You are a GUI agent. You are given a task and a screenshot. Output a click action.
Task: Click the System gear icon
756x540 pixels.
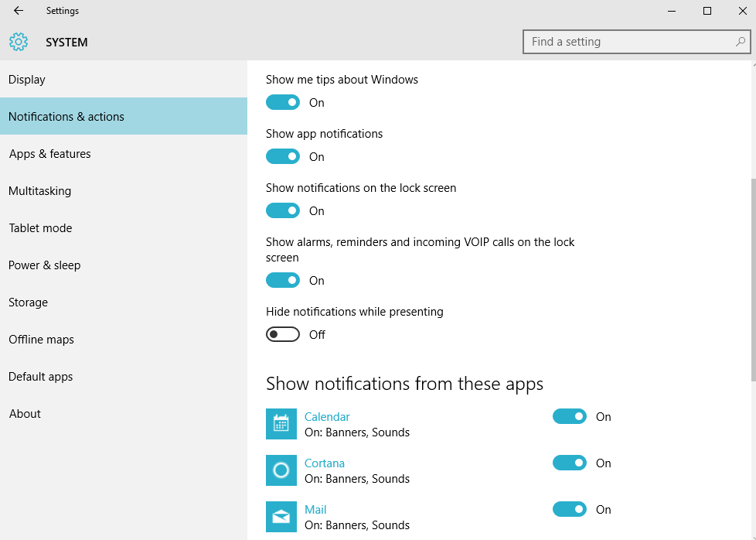[19, 42]
